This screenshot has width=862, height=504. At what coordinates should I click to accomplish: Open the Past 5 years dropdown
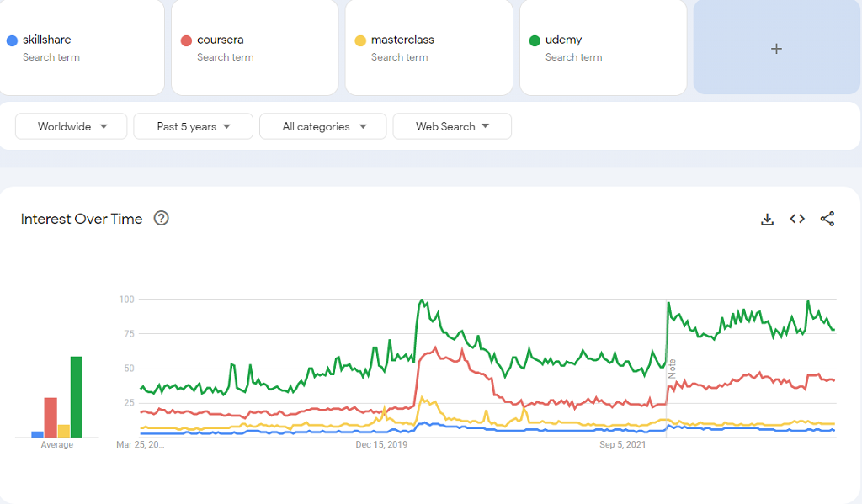193,126
